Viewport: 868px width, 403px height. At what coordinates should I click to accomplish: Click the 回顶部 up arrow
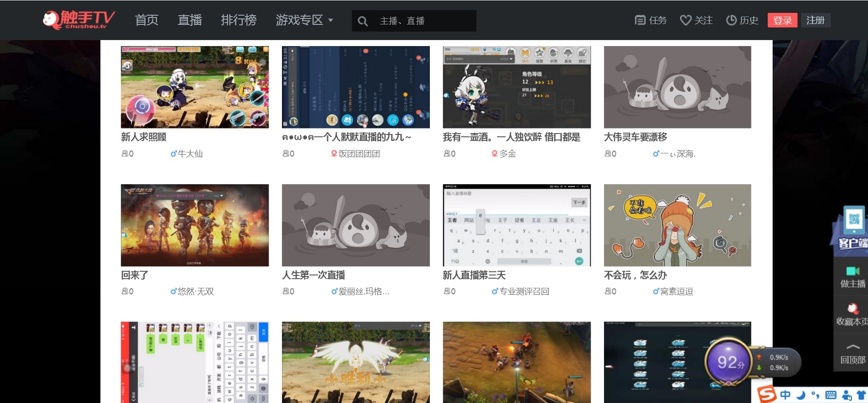(x=853, y=347)
